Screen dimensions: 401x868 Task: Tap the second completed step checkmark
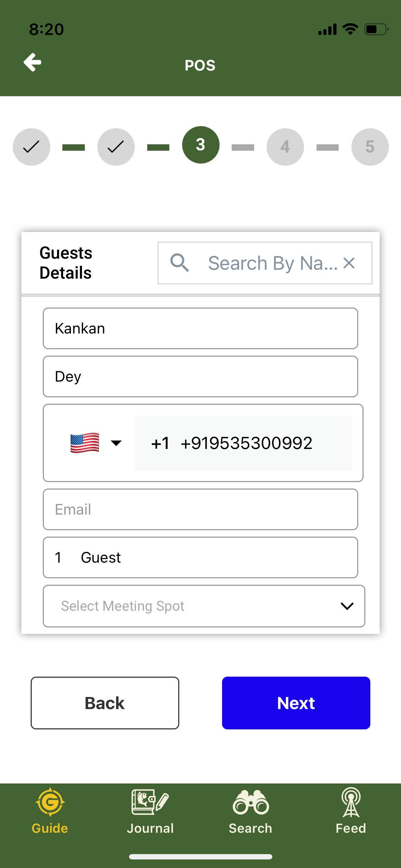tap(116, 147)
